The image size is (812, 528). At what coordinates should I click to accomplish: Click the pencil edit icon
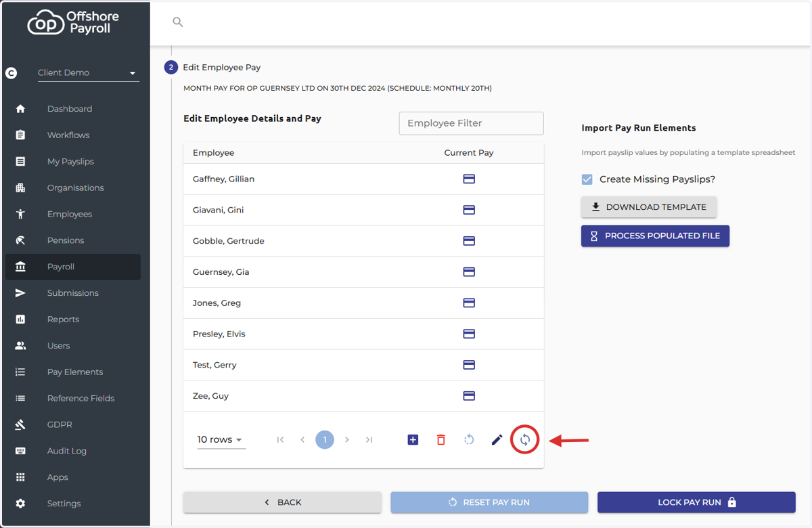tap(497, 440)
